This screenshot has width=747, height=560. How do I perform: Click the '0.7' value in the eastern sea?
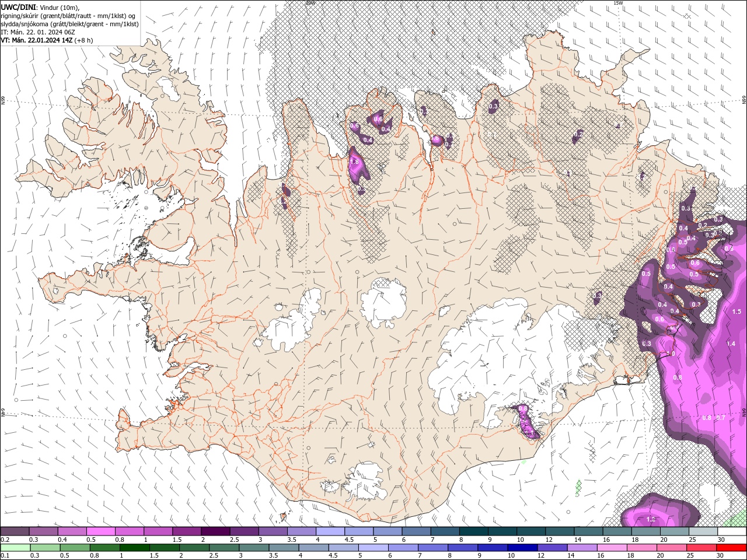pyautogui.click(x=721, y=418)
